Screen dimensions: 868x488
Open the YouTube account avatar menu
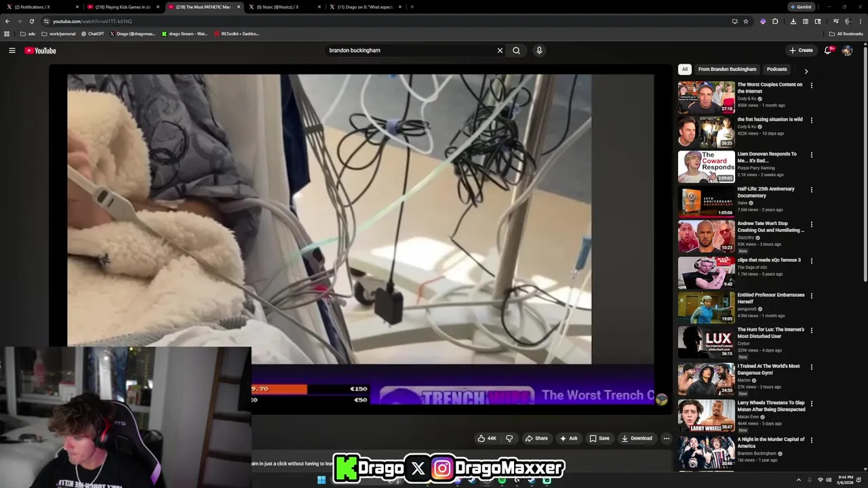click(847, 50)
